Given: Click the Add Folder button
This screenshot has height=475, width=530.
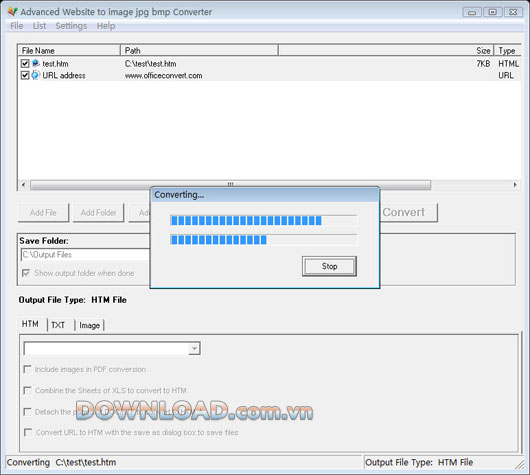Looking at the screenshot, I should 98,213.
